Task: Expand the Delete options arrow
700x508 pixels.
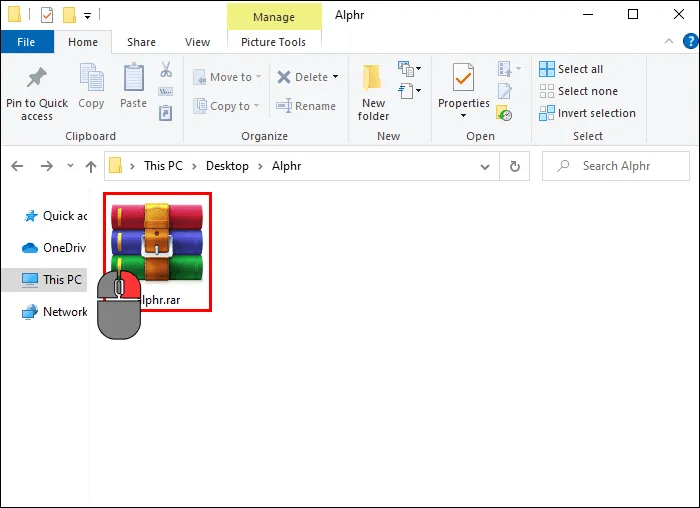Action: pos(335,77)
